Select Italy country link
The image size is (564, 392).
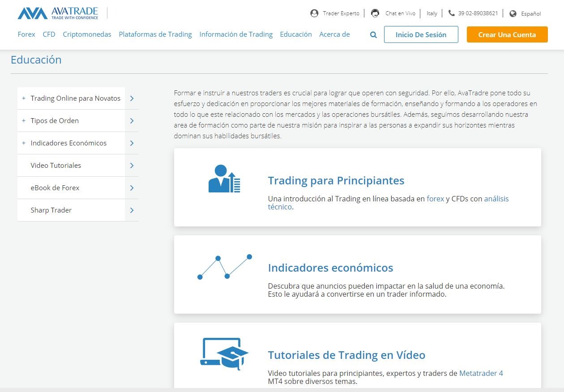coord(432,13)
